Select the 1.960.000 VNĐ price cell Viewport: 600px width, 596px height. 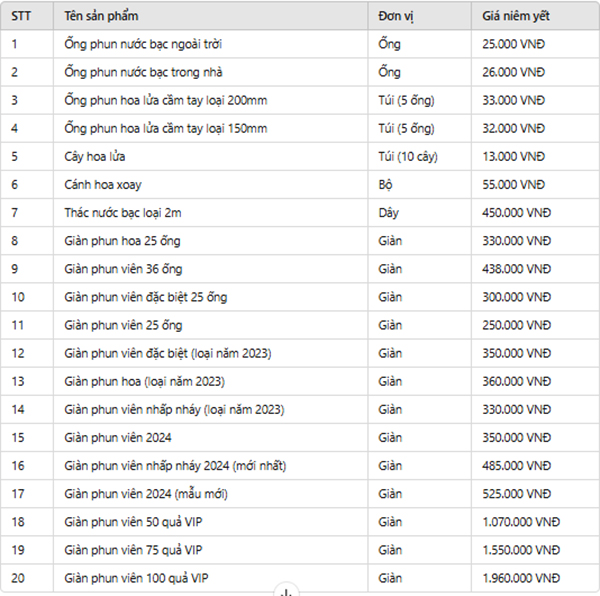pyautogui.click(x=520, y=578)
